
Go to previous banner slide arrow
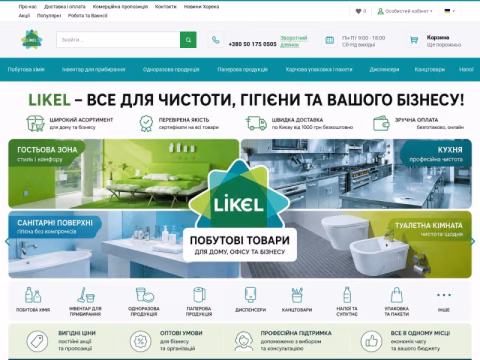7,242
